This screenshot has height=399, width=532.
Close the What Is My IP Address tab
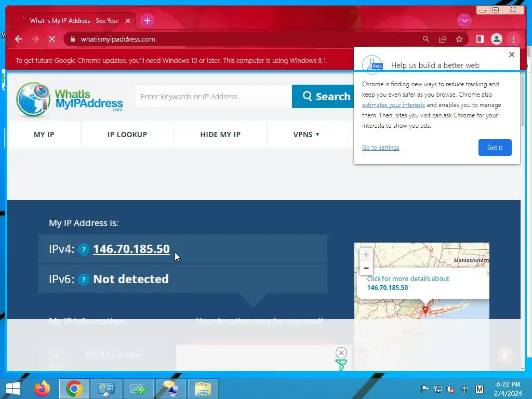tap(128, 21)
